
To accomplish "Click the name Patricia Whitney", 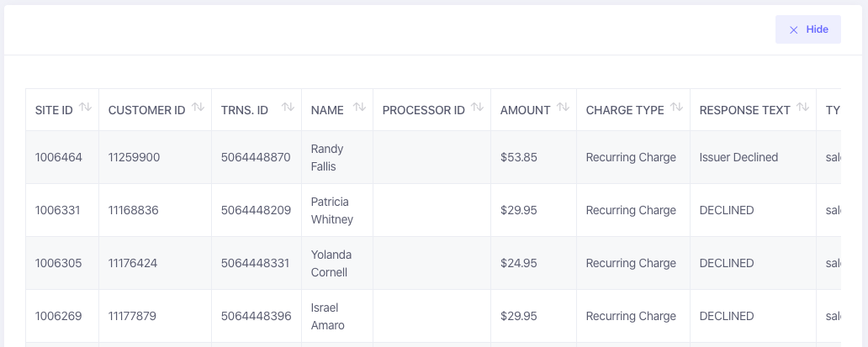I will (332, 211).
